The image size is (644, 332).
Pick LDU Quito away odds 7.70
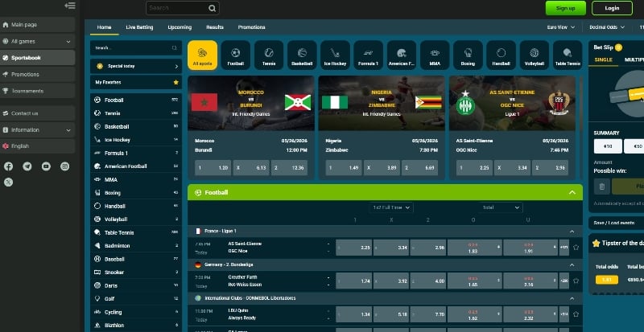[x=428, y=314]
